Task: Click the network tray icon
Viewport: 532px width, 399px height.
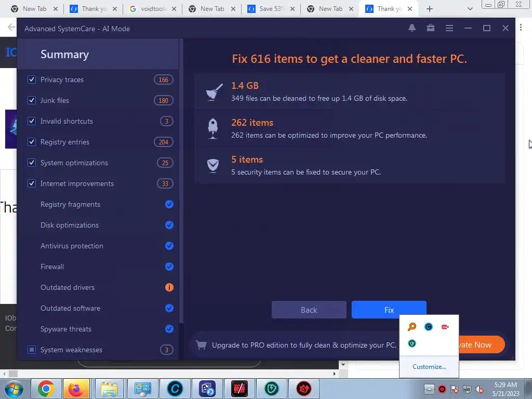Action: pos(467,389)
